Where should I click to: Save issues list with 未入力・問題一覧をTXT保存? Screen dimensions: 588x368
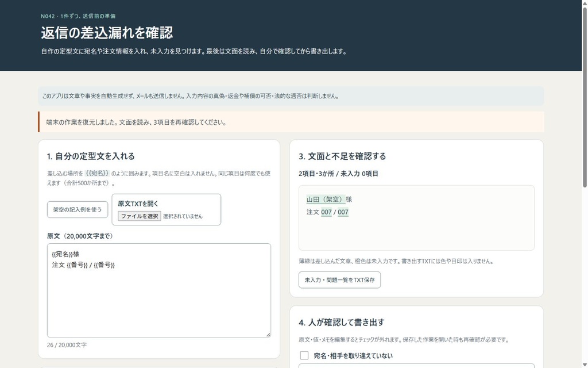tap(339, 280)
